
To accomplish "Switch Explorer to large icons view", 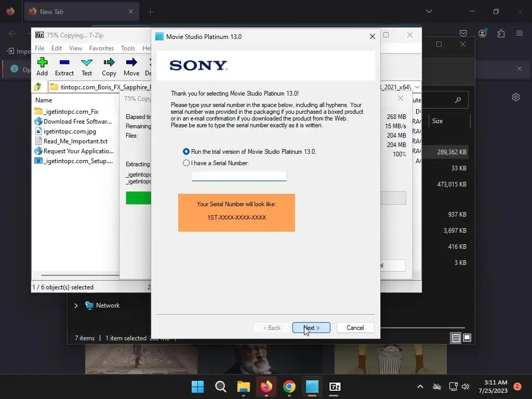I will tap(467, 338).
